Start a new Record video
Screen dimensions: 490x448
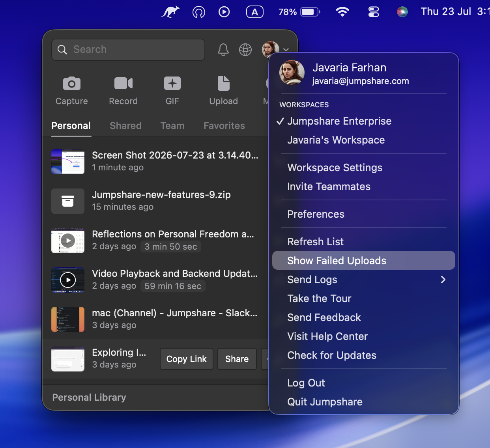click(x=123, y=91)
